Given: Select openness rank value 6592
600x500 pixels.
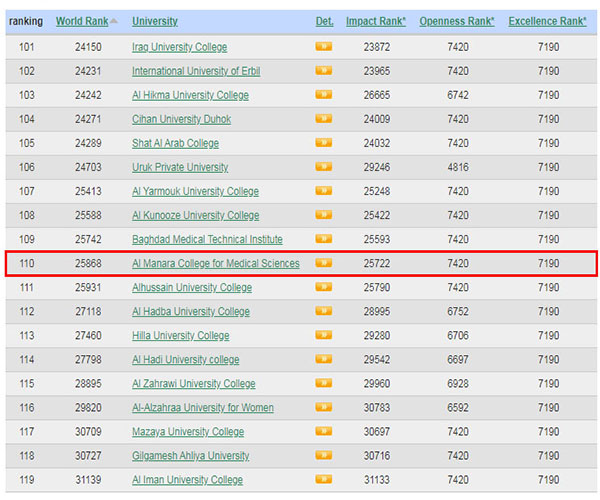Looking at the screenshot, I should [458, 407].
